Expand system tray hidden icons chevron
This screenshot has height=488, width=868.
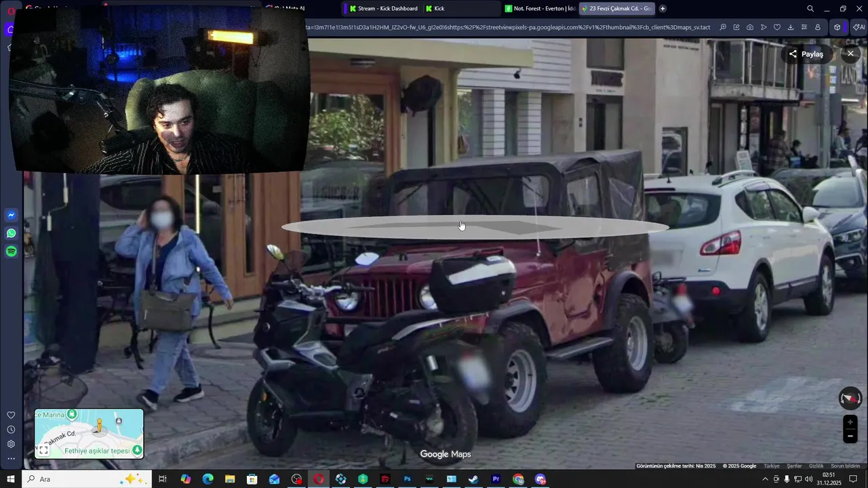[x=765, y=479]
